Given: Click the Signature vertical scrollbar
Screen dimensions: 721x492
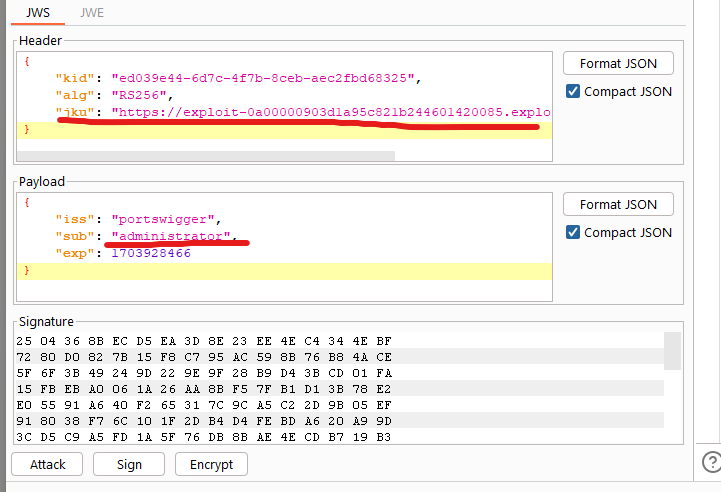Looking at the screenshot, I should (x=672, y=351).
